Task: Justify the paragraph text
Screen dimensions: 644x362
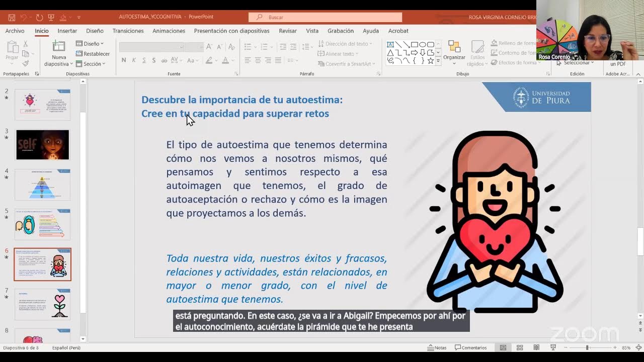Action: pos(278,60)
